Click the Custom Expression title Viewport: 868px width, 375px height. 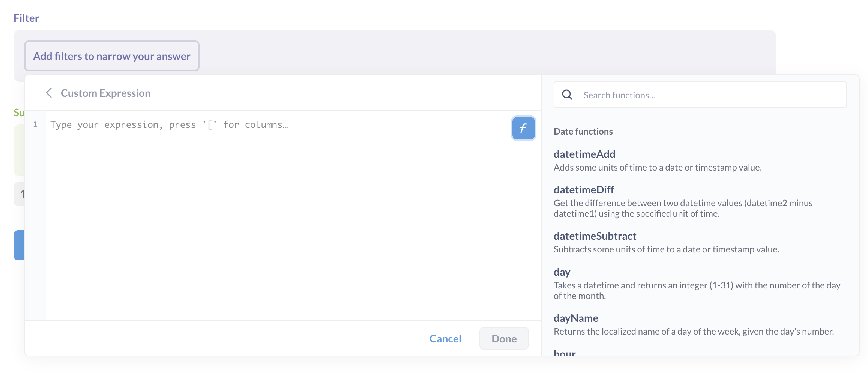(106, 93)
